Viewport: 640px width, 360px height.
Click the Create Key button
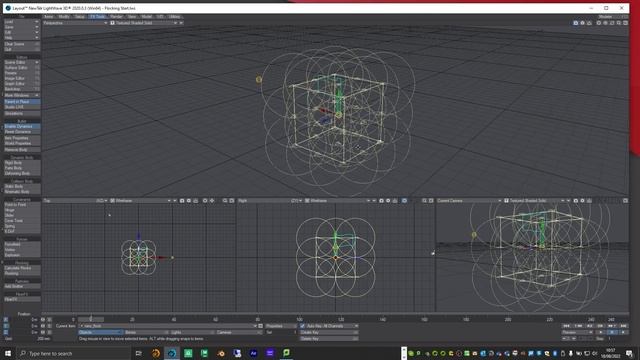(329, 332)
